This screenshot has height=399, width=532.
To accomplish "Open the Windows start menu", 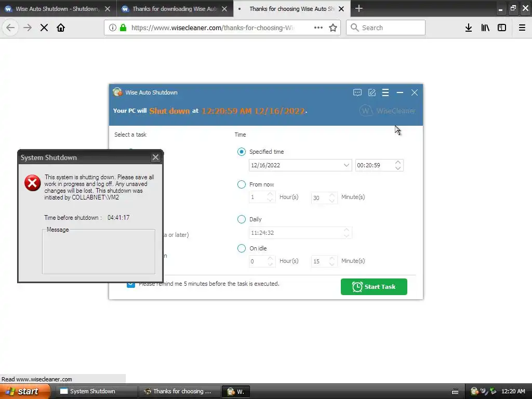I will [25, 392].
